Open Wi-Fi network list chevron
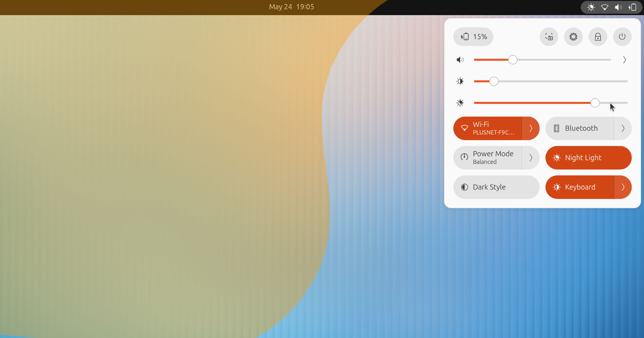Screen dimensions: 644x338 tap(531, 128)
